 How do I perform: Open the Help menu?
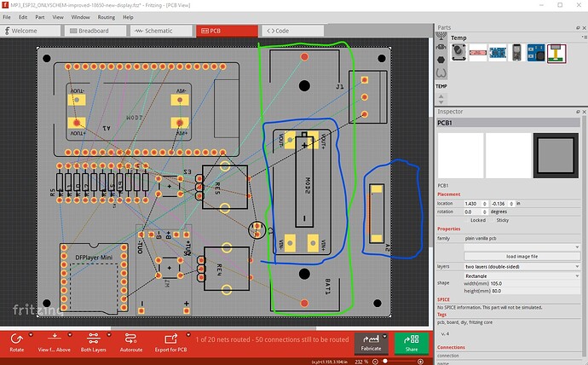pyautogui.click(x=128, y=17)
